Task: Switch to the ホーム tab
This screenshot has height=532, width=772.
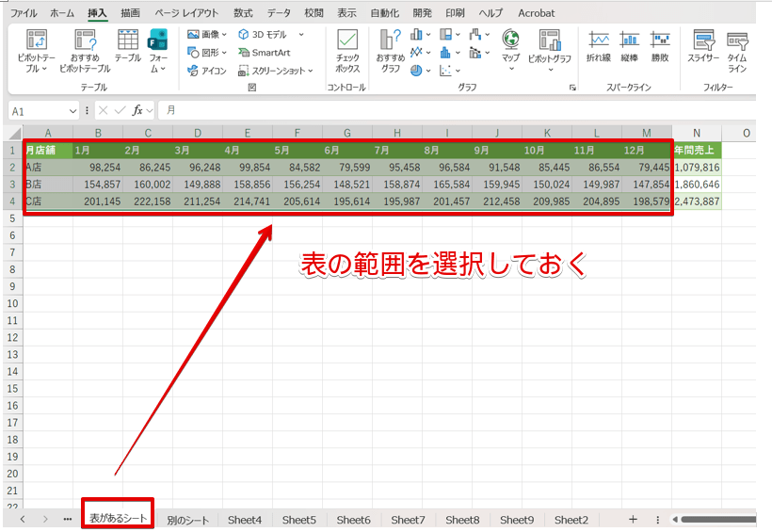Action: coord(62,13)
